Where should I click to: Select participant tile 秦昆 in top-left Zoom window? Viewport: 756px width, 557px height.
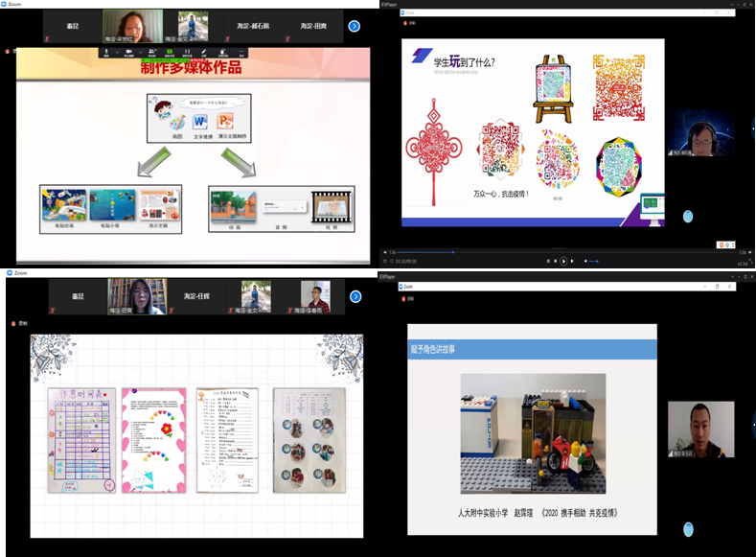pyautogui.click(x=72, y=26)
